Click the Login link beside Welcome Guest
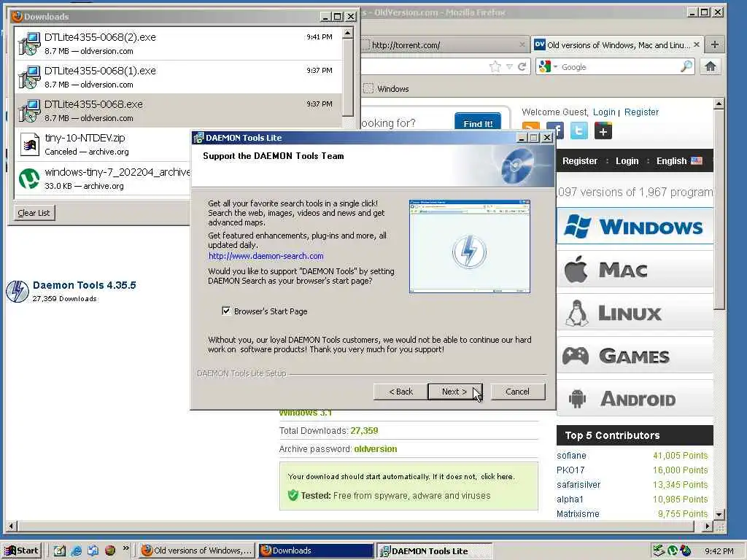Viewport: 747px width, 560px height. 604,112
